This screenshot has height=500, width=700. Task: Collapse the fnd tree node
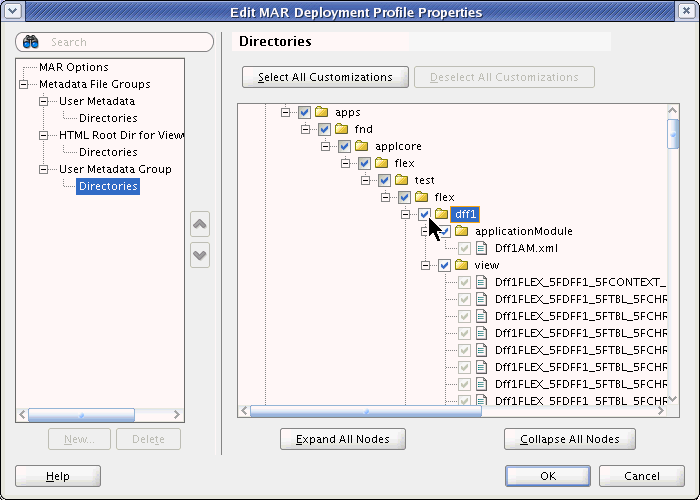[305, 129]
